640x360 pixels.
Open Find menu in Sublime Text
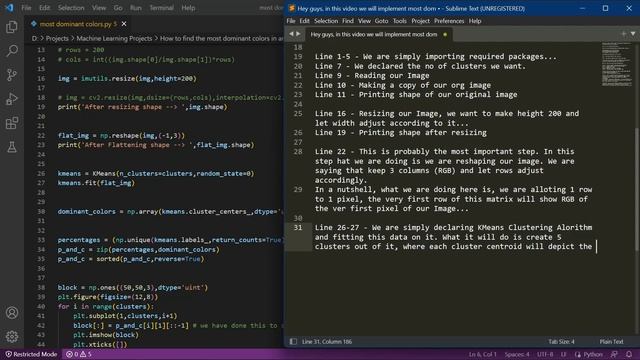[x=348, y=21]
